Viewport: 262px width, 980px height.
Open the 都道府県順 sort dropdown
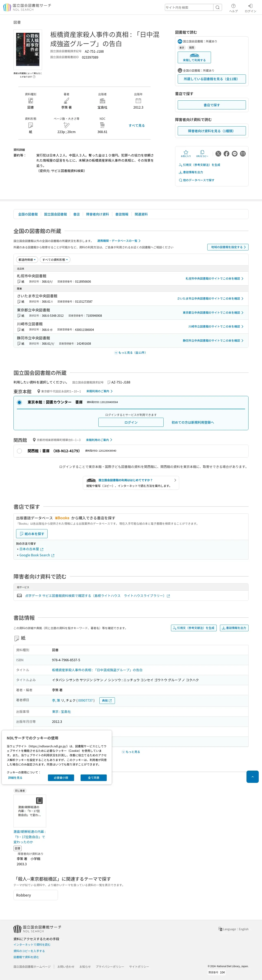click(x=27, y=260)
